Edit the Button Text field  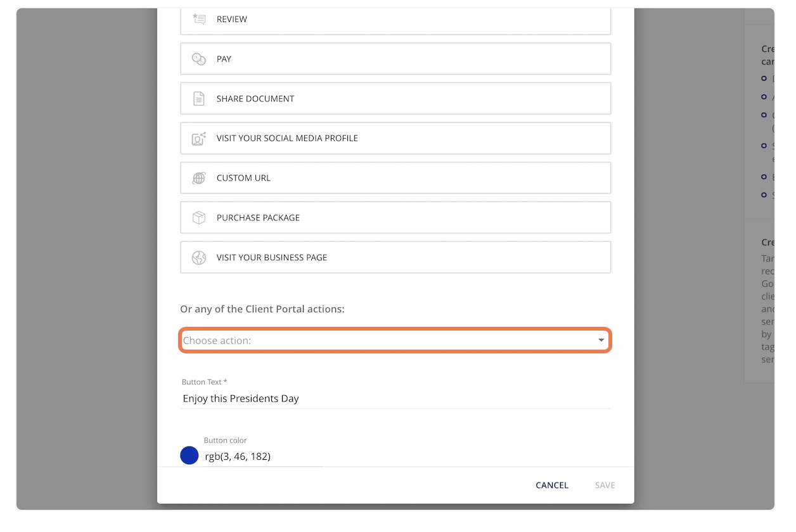pyautogui.click(x=395, y=398)
